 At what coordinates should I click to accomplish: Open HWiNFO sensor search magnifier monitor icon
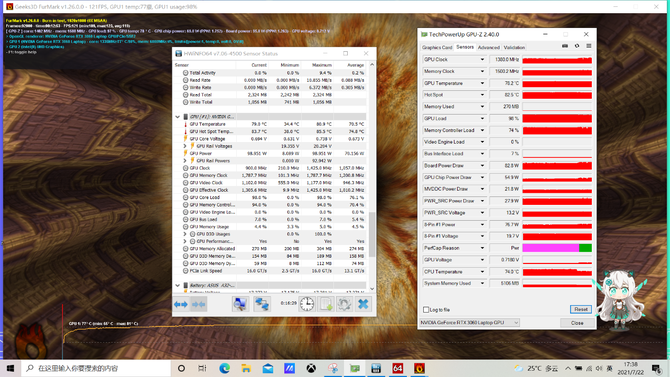[240, 304]
